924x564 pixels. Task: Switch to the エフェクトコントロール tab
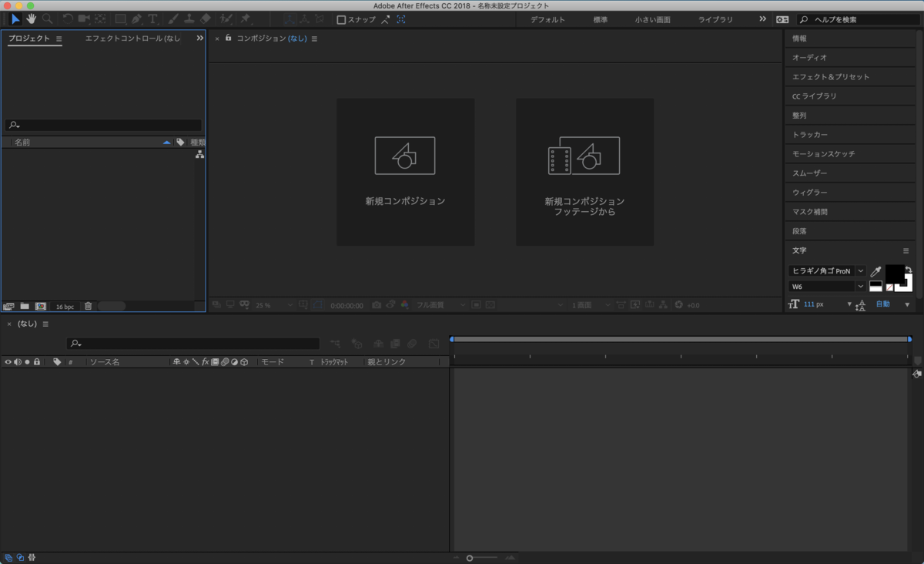tap(133, 39)
